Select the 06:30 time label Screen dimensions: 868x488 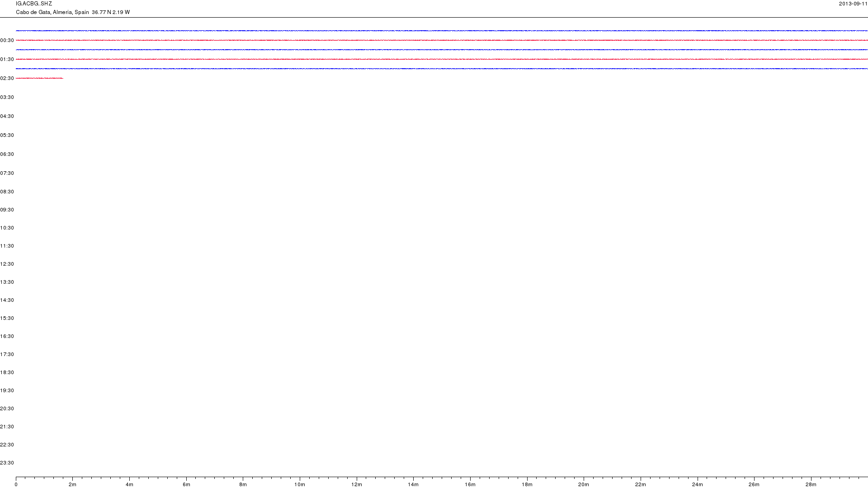click(x=7, y=155)
